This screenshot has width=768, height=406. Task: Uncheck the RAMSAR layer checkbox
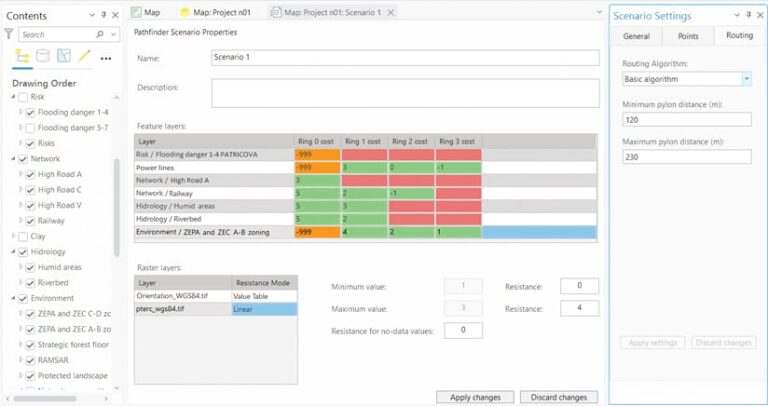(x=30, y=360)
